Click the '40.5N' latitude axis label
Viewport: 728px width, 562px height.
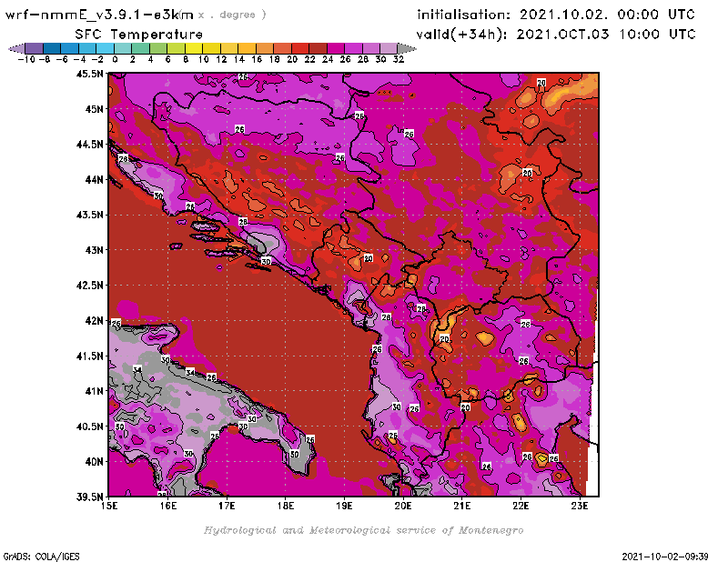coord(90,427)
